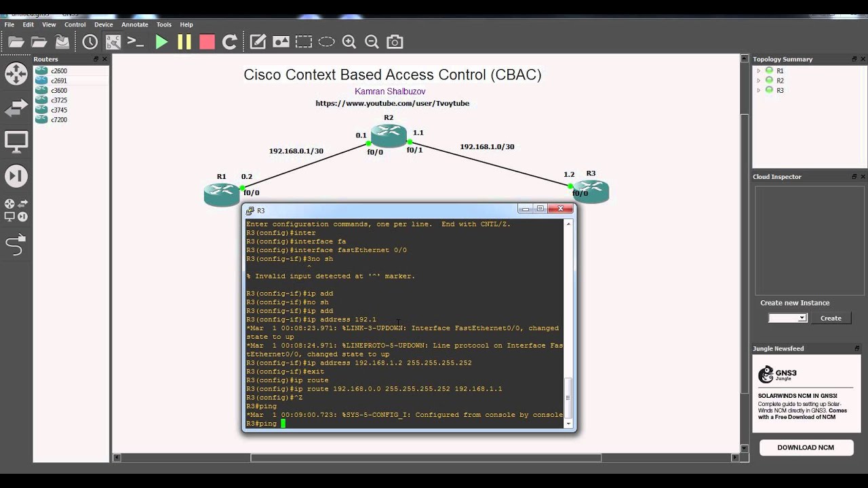
Task: Click the DOWNLOAD NCM button
Action: (806, 447)
